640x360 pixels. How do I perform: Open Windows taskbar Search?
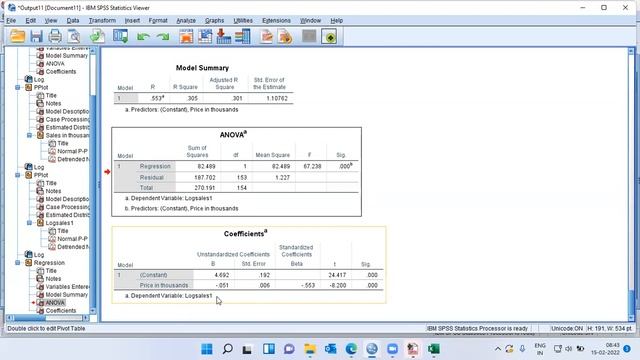pos(227,349)
